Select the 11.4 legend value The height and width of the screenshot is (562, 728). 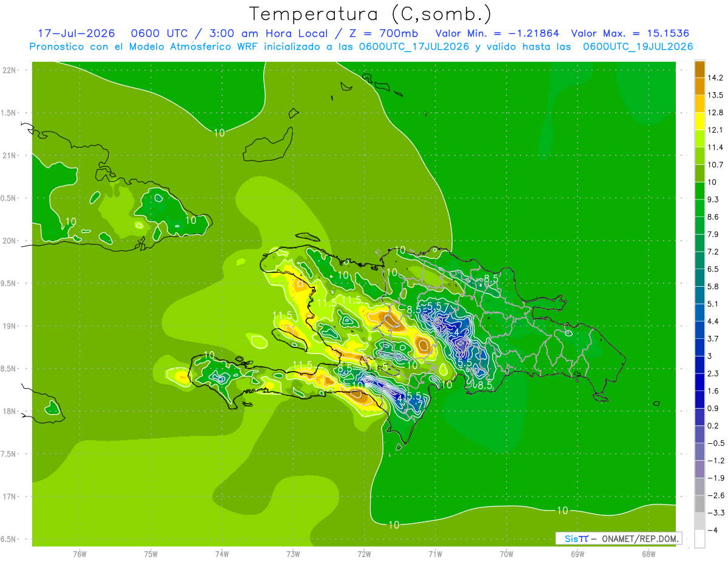click(715, 147)
